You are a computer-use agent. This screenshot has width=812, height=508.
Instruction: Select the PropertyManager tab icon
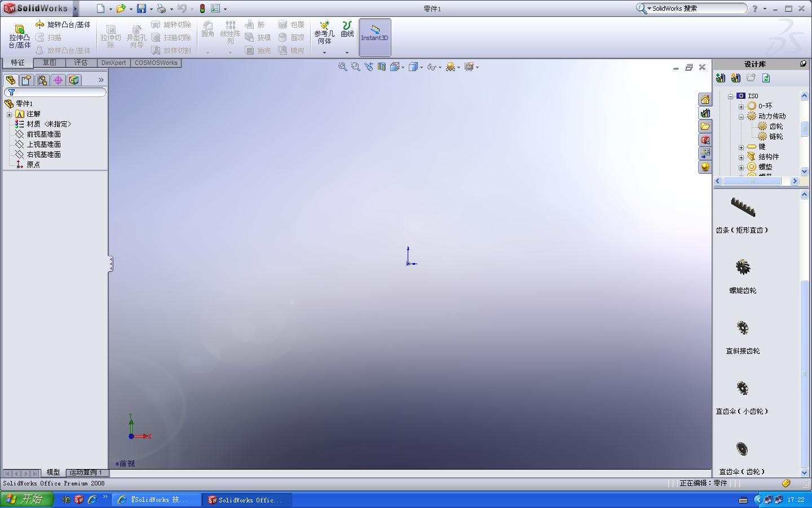[27, 80]
